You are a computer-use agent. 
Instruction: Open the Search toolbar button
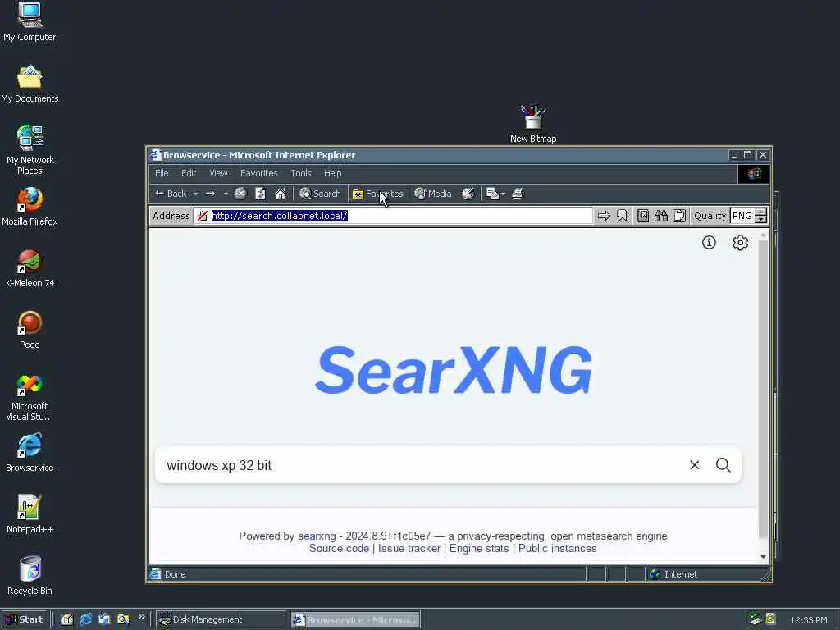[x=320, y=194]
